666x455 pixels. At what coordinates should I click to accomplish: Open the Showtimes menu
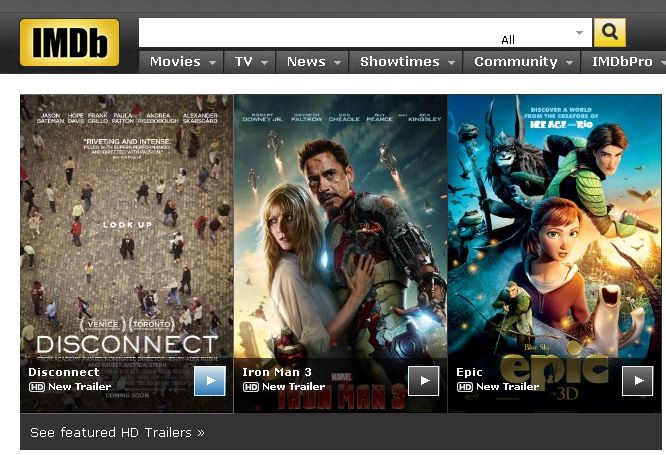pos(406,62)
